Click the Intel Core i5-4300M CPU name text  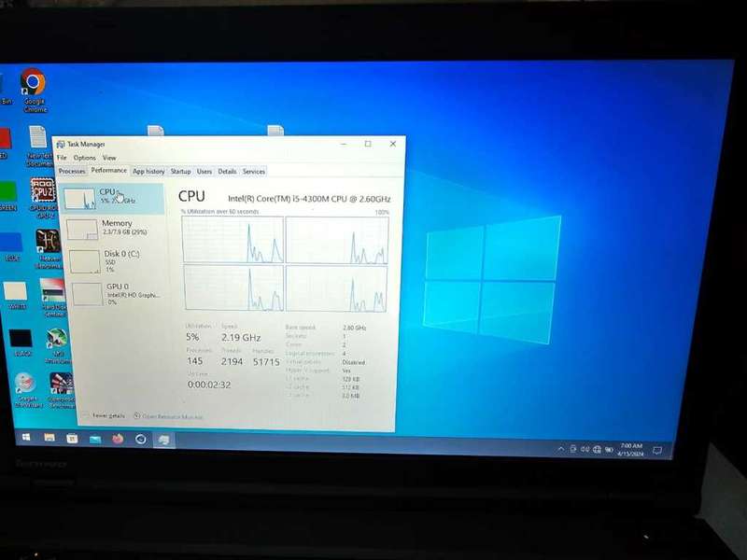(x=309, y=199)
